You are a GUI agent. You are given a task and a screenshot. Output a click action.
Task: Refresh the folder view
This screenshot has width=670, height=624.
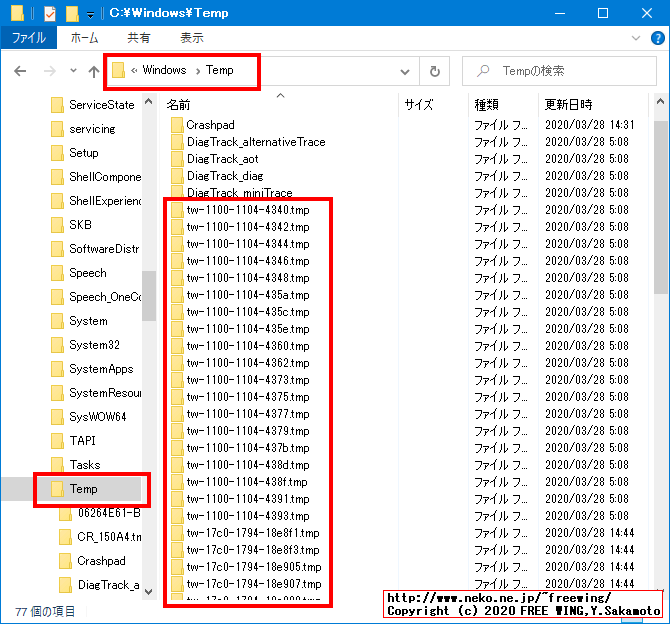coord(435,71)
